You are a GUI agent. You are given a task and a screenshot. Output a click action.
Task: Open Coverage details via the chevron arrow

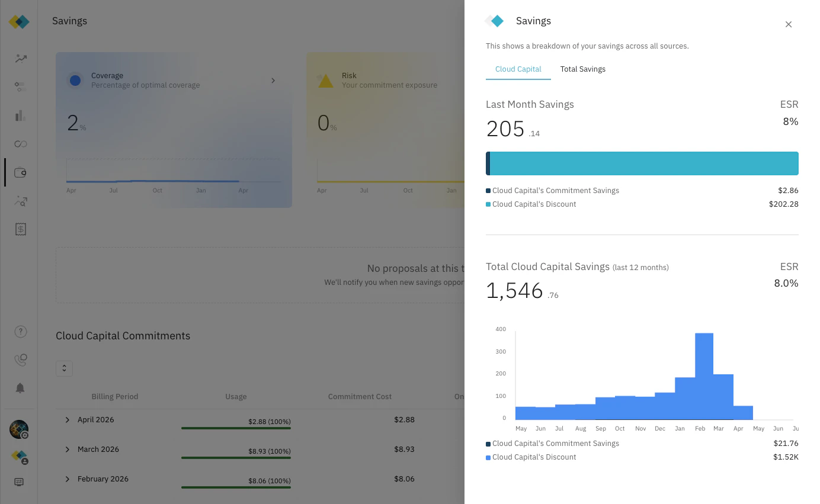[x=273, y=81]
